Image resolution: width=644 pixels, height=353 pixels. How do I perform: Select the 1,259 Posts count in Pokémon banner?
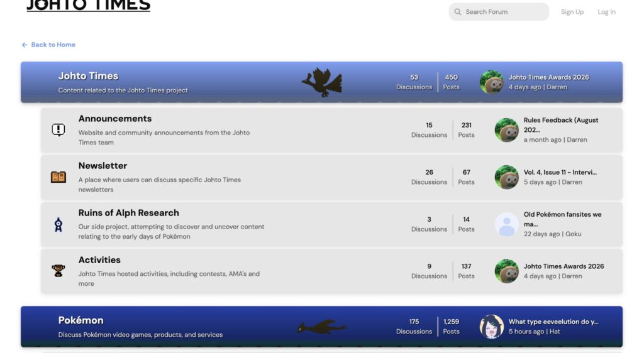click(x=451, y=327)
